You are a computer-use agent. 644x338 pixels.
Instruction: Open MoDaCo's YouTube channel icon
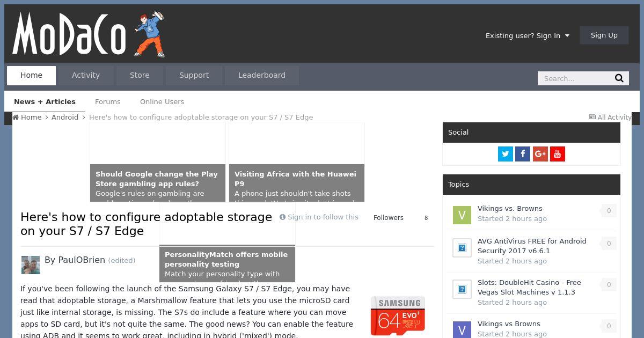coord(558,154)
